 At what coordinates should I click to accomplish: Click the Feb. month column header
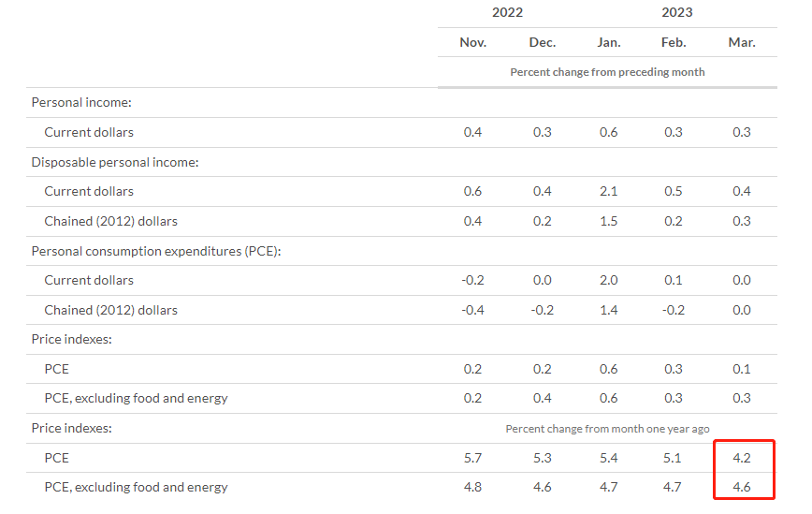[x=674, y=42]
